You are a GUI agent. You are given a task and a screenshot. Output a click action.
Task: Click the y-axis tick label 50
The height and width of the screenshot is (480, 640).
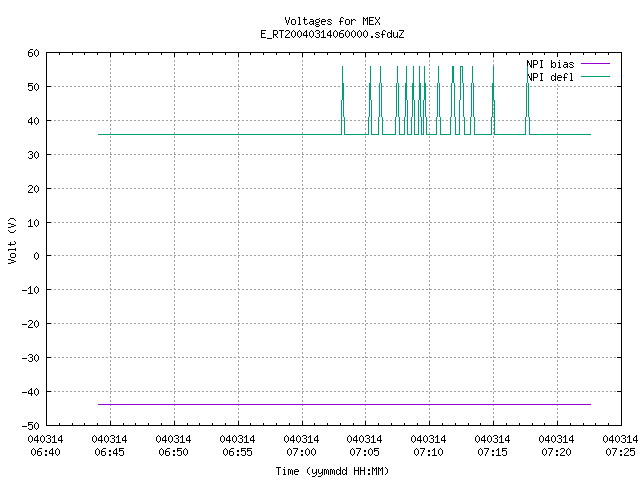point(33,87)
